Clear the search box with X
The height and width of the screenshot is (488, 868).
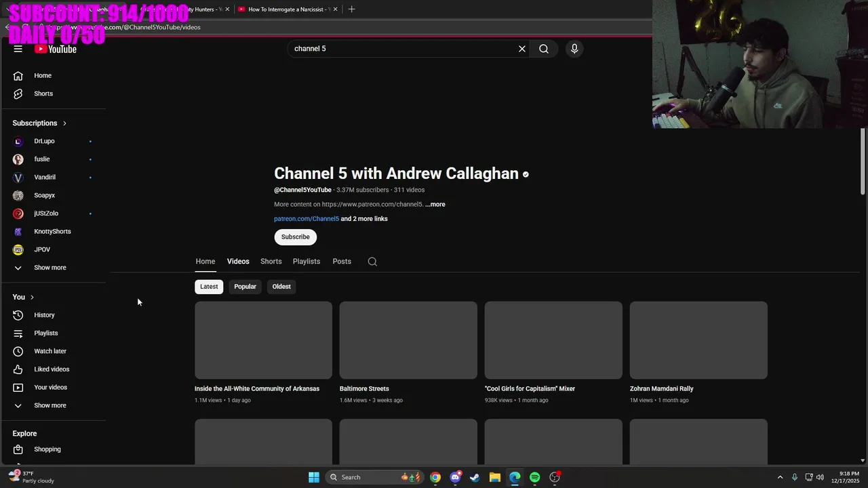click(x=522, y=49)
